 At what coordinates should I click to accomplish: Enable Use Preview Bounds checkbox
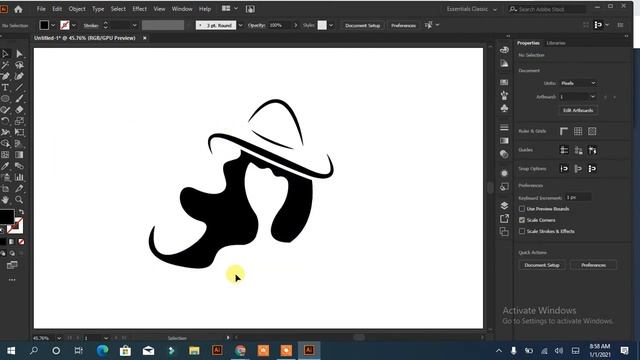(522, 209)
